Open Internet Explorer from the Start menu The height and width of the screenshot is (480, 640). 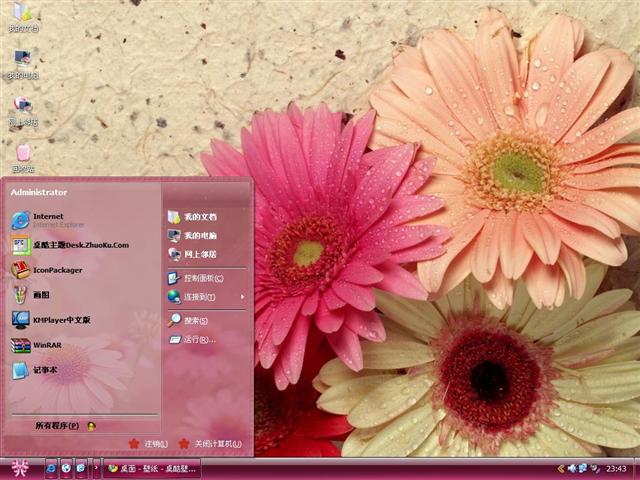click(48, 219)
